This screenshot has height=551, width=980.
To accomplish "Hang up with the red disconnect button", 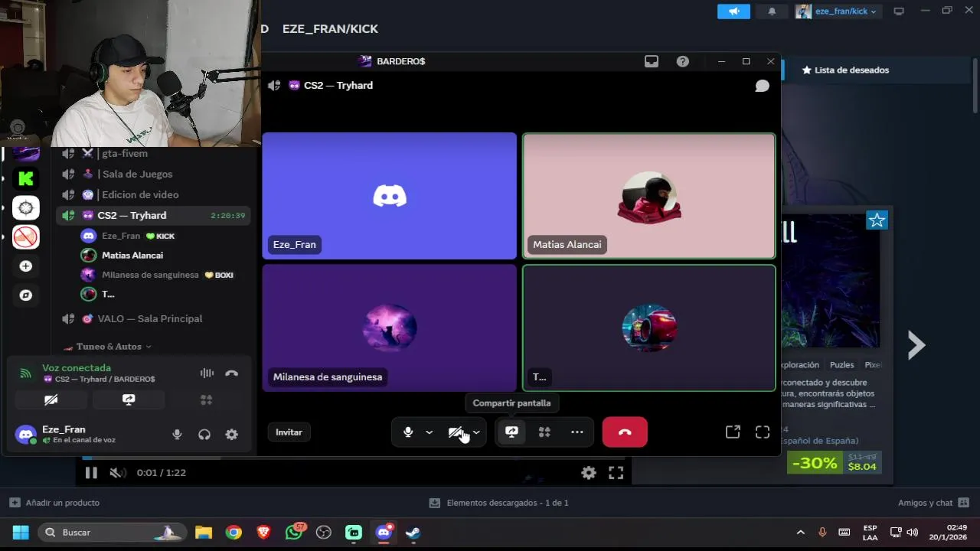I will point(625,432).
